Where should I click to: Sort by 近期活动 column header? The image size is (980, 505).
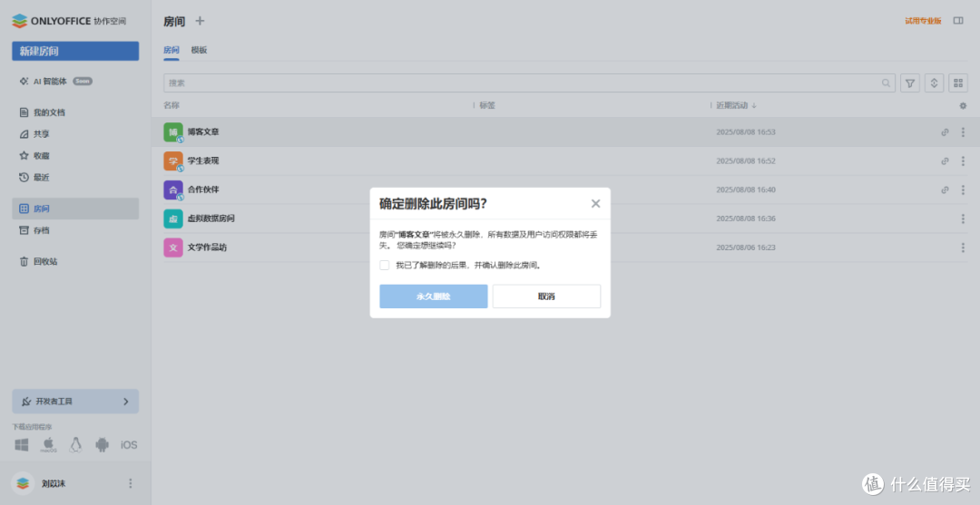(736, 105)
